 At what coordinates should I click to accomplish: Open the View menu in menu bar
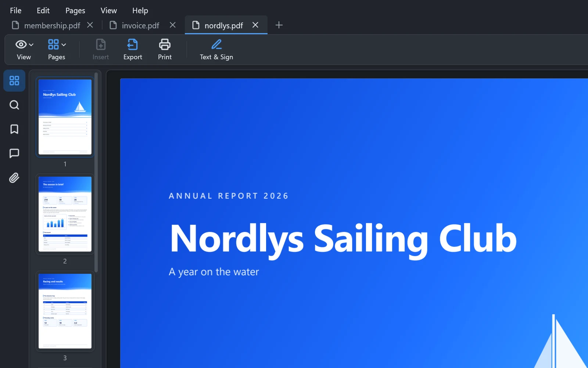[109, 11]
